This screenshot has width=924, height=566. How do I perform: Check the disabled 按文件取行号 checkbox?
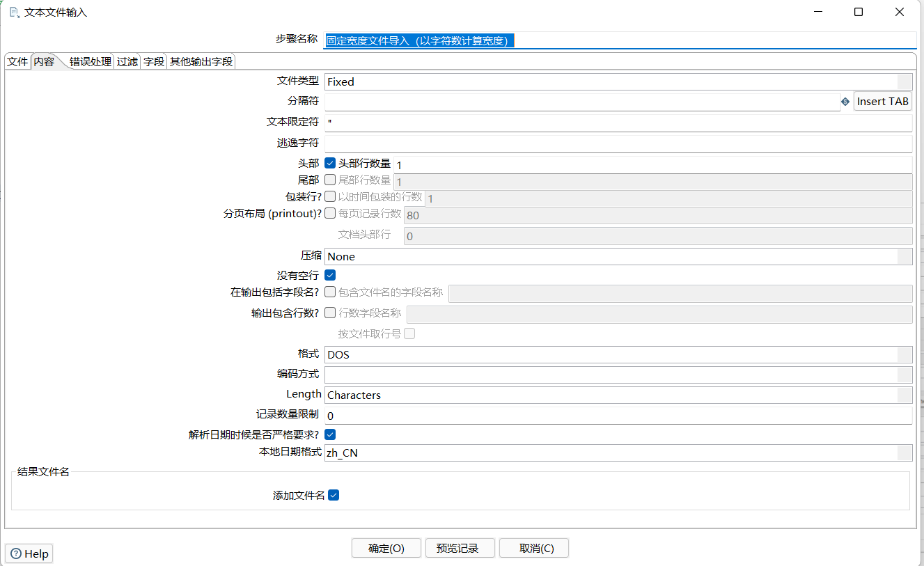pyautogui.click(x=409, y=333)
